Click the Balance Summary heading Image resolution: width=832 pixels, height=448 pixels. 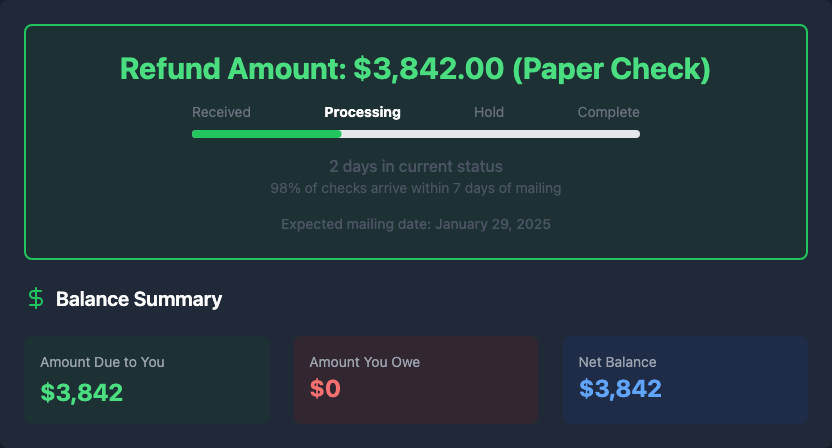tap(139, 299)
